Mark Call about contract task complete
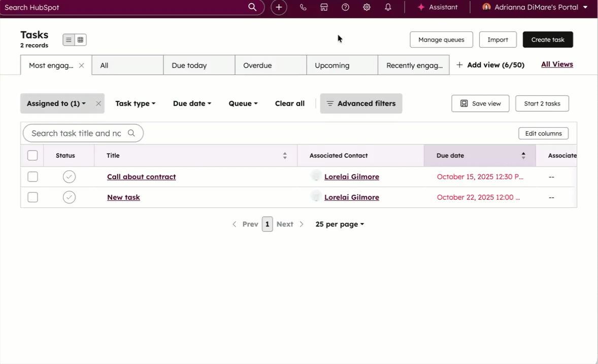The image size is (598, 364). pyautogui.click(x=69, y=176)
